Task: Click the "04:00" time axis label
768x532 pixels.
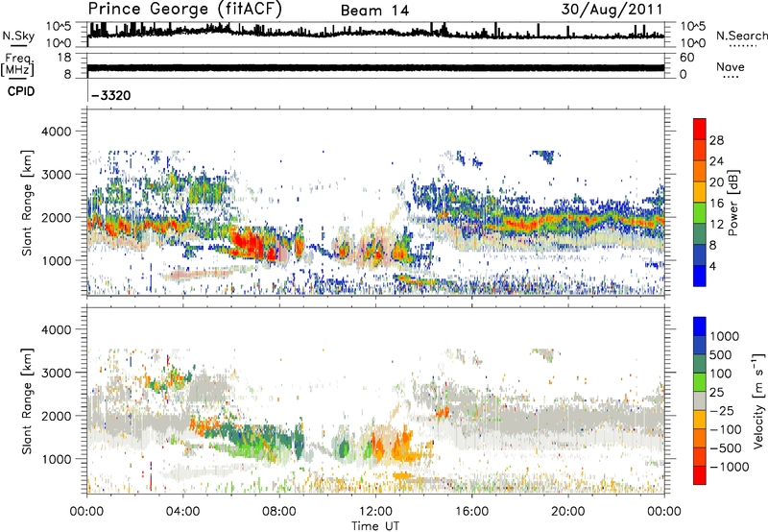Action: pos(182,512)
